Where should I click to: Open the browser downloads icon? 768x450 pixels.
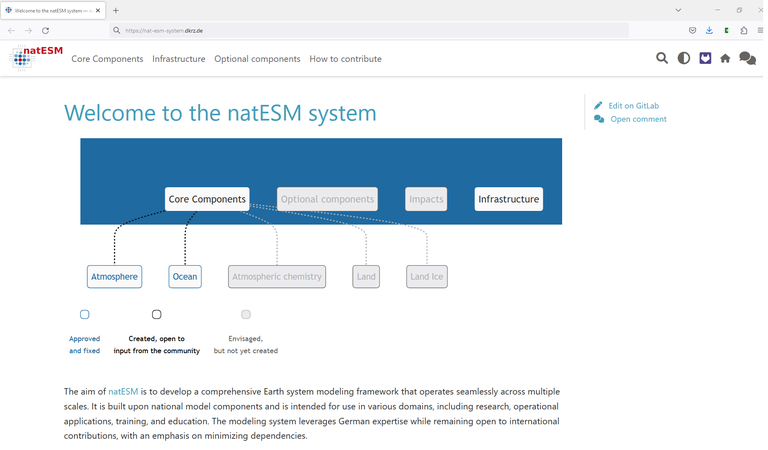click(709, 30)
